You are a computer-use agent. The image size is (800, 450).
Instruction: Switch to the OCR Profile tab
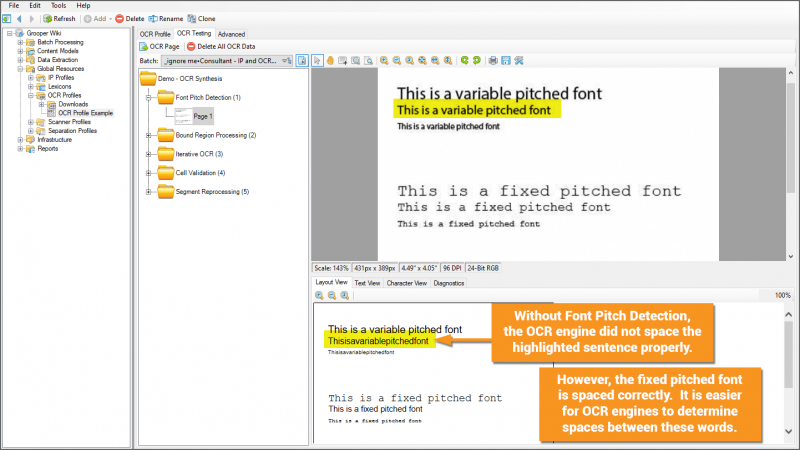tap(155, 34)
